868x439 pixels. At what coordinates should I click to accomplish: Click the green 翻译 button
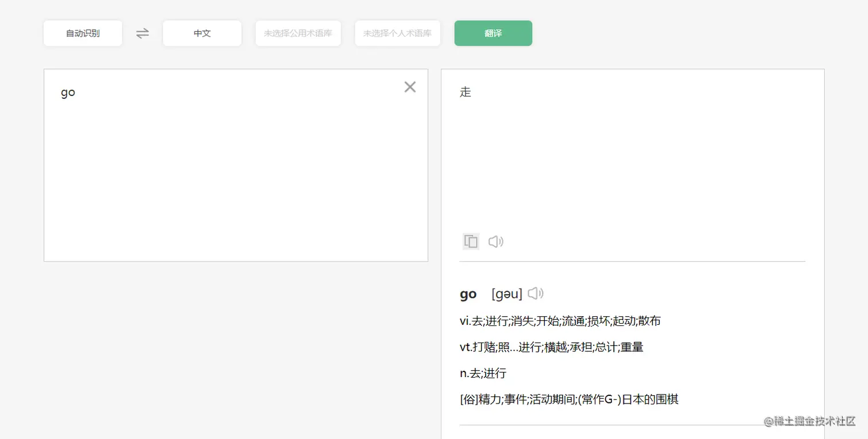pyautogui.click(x=493, y=33)
